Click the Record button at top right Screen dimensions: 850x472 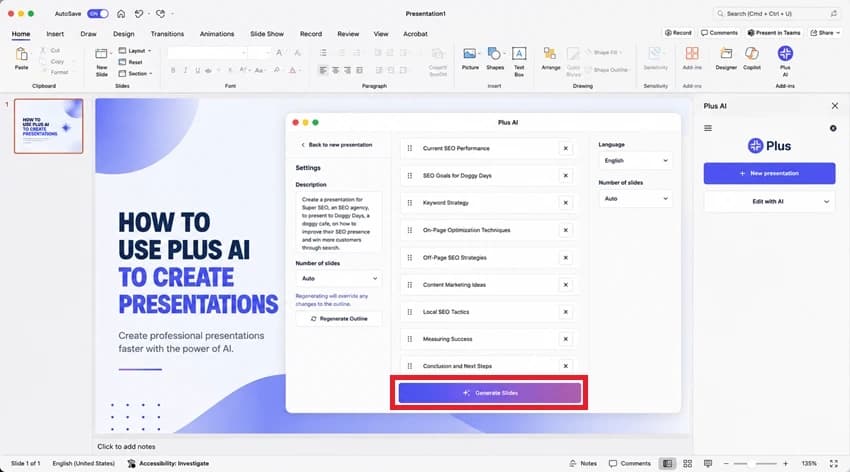(678, 33)
